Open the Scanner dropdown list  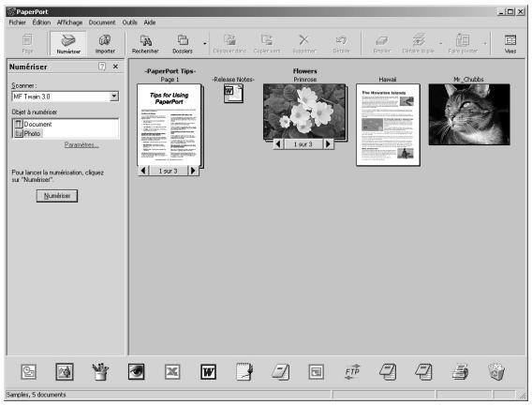[114, 97]
